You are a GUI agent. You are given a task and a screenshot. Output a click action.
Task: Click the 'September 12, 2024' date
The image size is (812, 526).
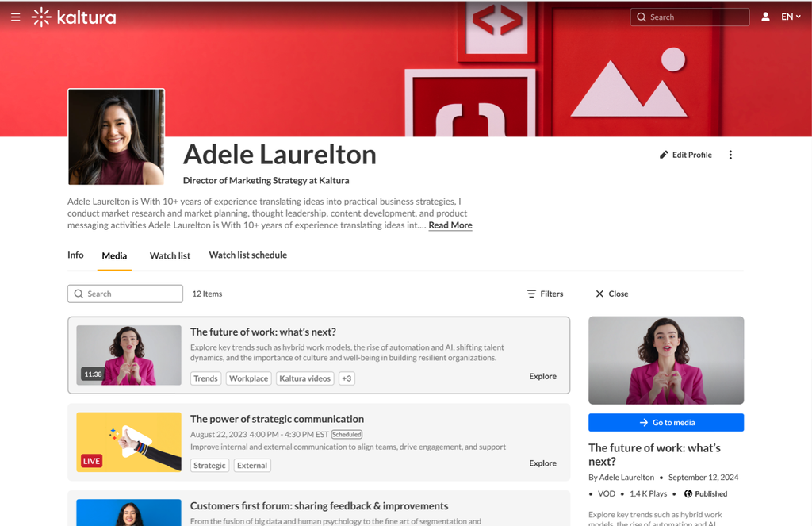coord(703,478)
